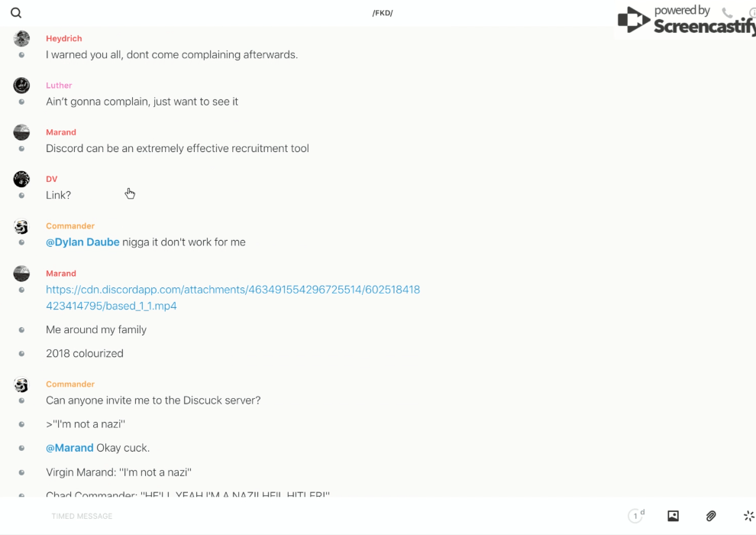Viewport: 756px width, 535px height.
Task: Click the DV sender name
Action: [52, 179]
